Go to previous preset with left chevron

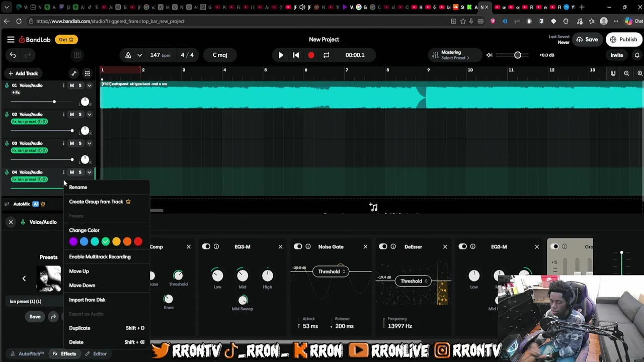tap(24, 279)
